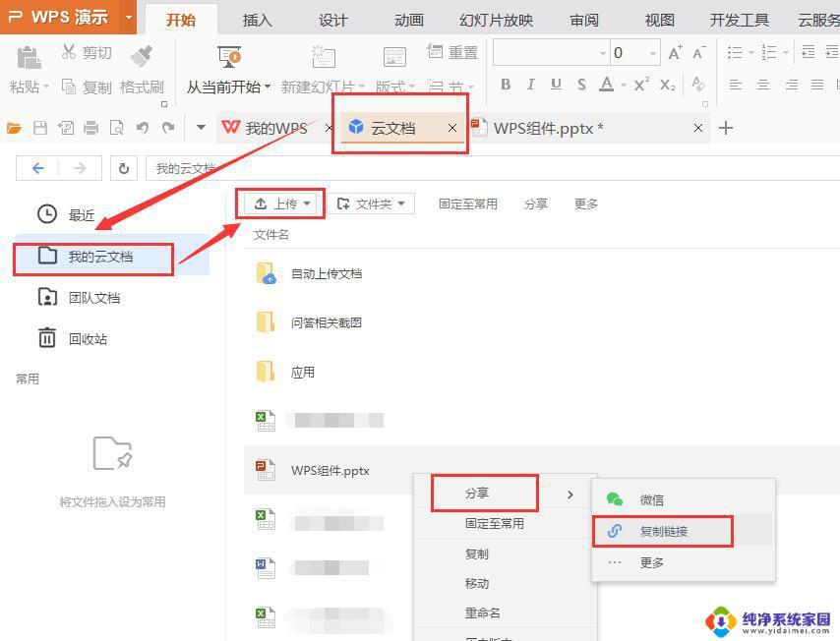Click the More button in file toolbar

[x=586, y=204]
